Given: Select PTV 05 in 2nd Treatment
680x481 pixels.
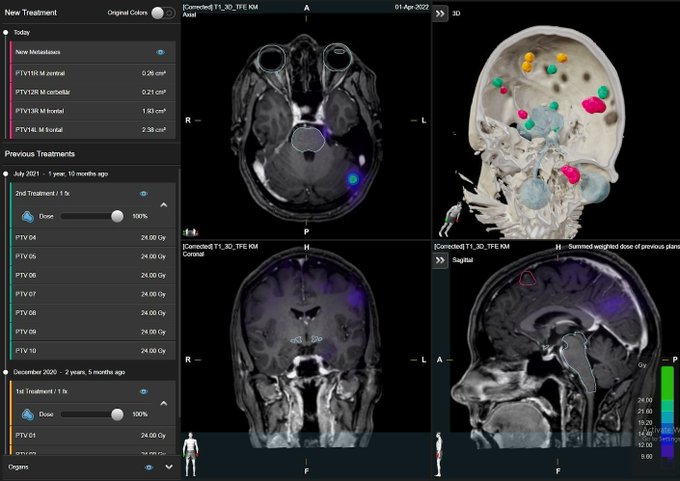Looking at the screenshot, I should [93, 256].
